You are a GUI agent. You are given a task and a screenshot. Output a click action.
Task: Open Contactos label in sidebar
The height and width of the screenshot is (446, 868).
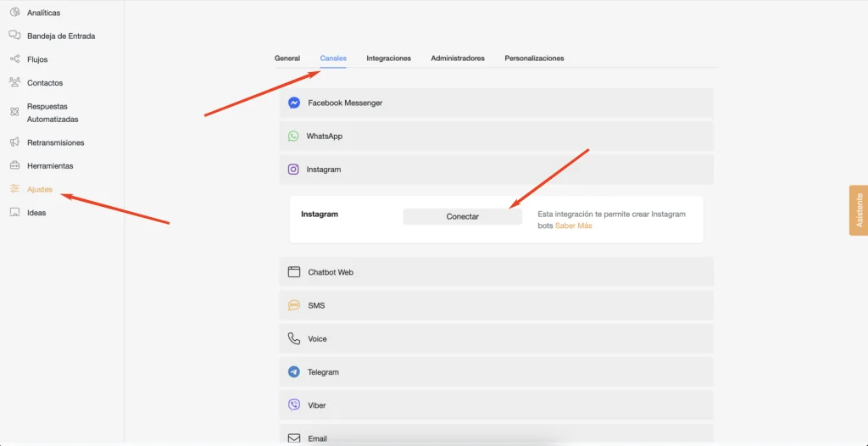pyautogui.click(x=45, y=83)
